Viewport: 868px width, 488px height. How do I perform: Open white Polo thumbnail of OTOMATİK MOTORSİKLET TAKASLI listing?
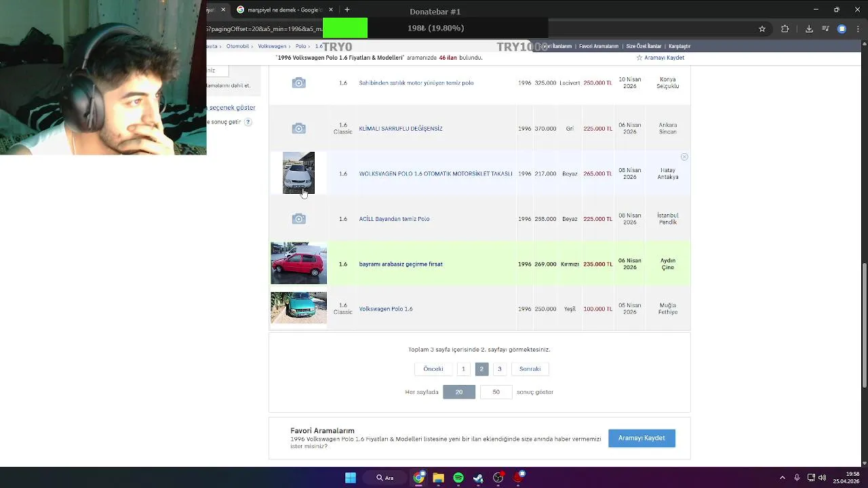tap(298, 173)
